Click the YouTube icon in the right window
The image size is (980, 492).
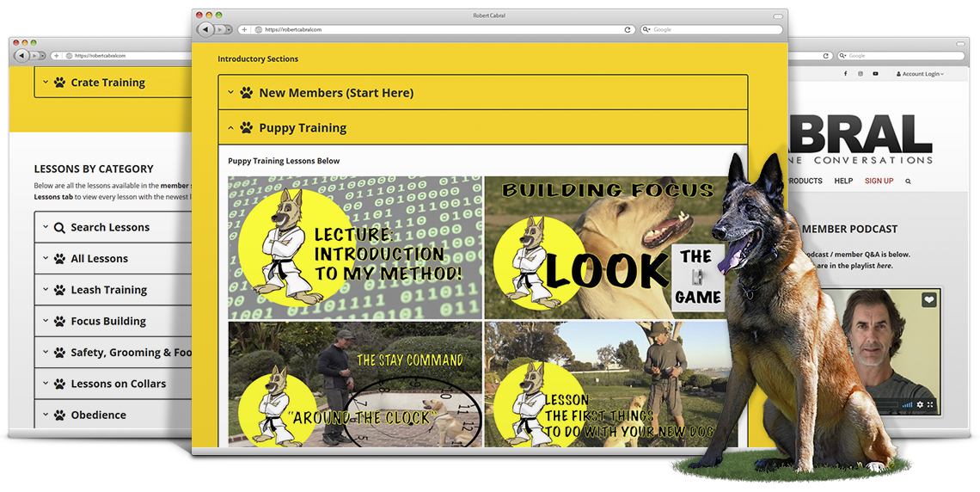pos(875,74)
